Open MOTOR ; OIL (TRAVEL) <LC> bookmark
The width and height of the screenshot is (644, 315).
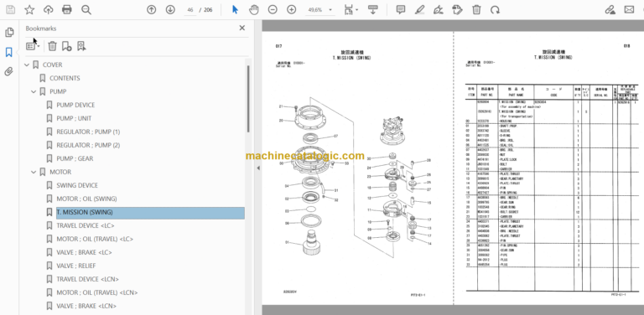click(95, 239)
